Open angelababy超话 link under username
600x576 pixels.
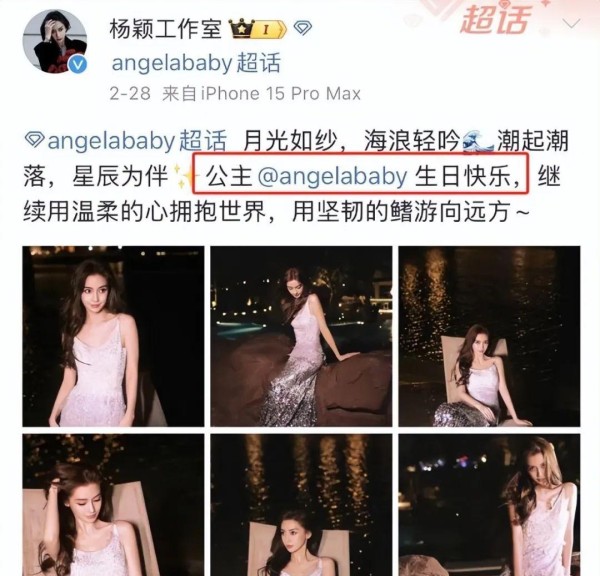196,63
